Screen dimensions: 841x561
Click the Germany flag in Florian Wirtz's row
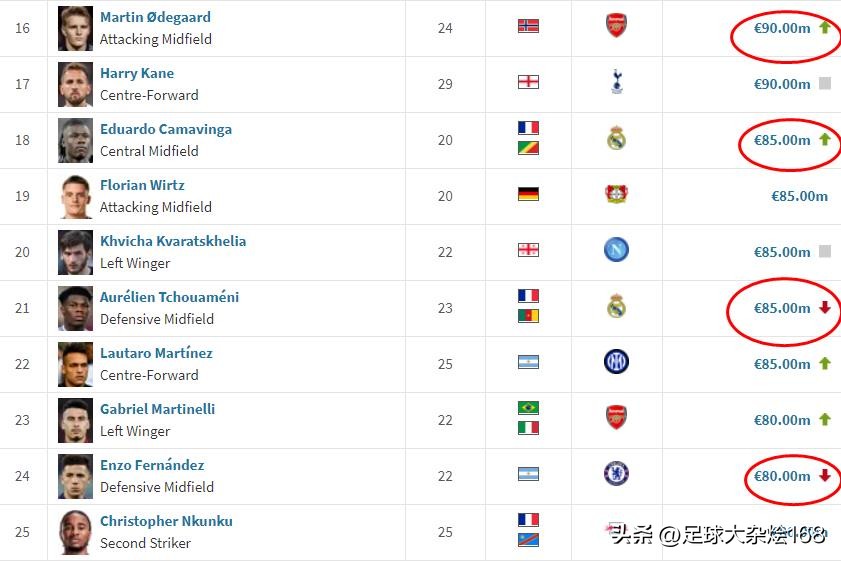(x=528, y=195)
